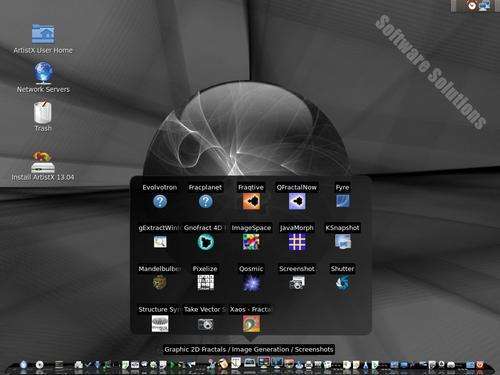
Task: Launch the Install ArtistX 13.04 installer
Action: 43,162
